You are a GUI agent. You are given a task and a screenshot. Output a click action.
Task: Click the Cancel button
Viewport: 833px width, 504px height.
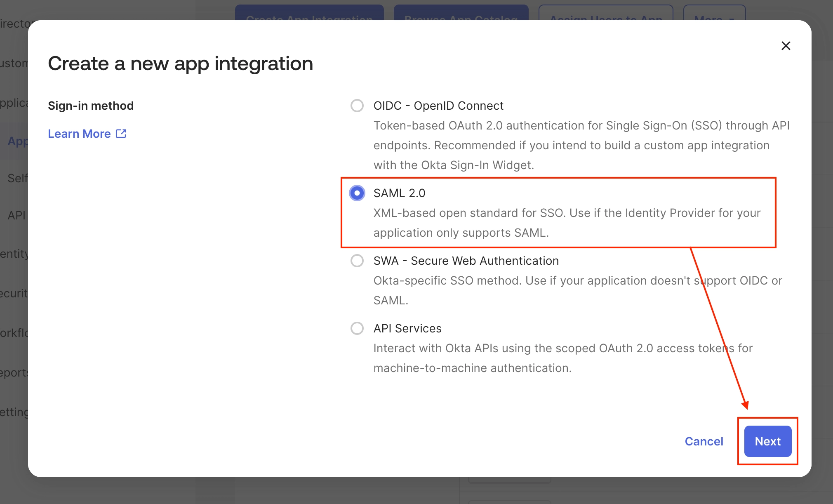tap(704, 441)
